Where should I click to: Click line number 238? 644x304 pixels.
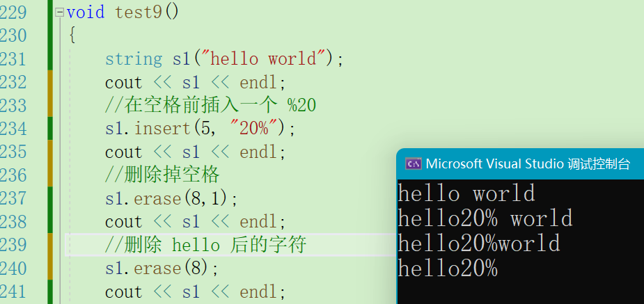pyautogui.click(x=13, y=221)
